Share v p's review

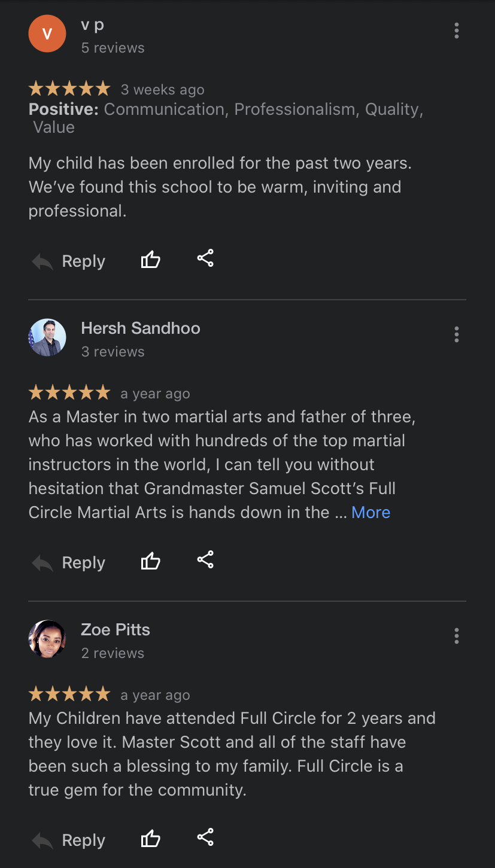tap(205, 258)
